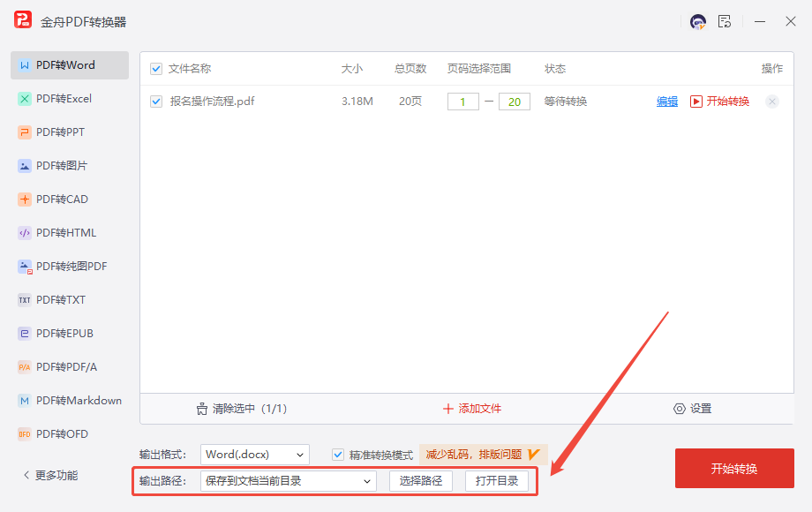Click the 等待转换 status text
812x512 pixels.
(566, 102)
